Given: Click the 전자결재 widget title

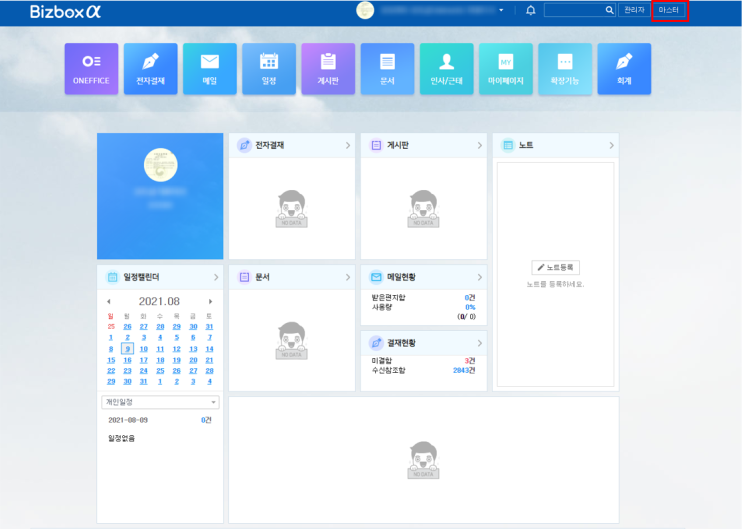Looking at the screenshot, I should coord(270,146).
